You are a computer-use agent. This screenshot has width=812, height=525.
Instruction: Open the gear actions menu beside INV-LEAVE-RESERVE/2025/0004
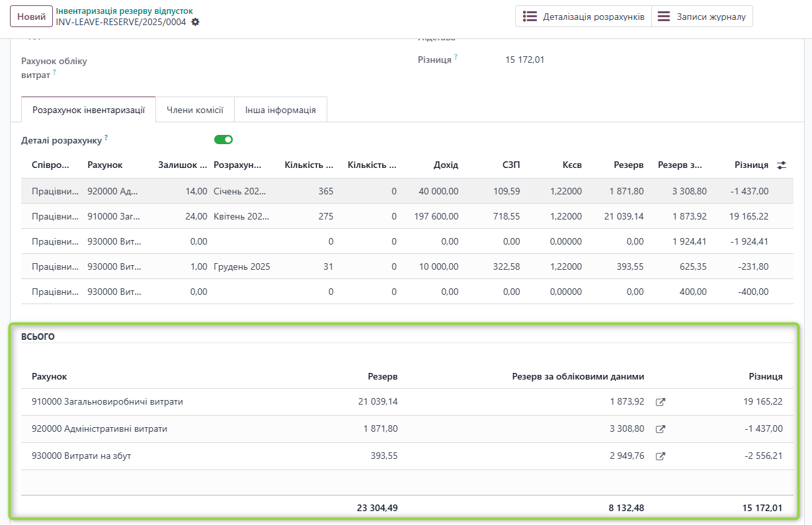coord(195,22)
